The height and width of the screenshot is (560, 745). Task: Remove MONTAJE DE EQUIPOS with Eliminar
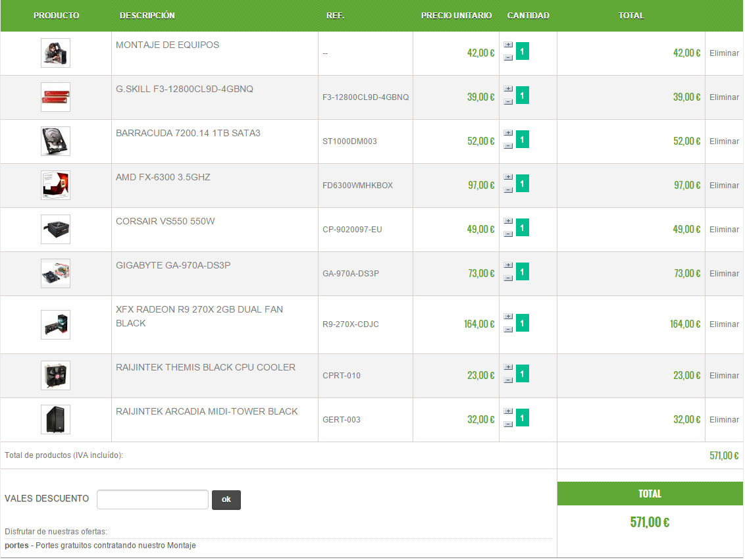click(724, 53)
